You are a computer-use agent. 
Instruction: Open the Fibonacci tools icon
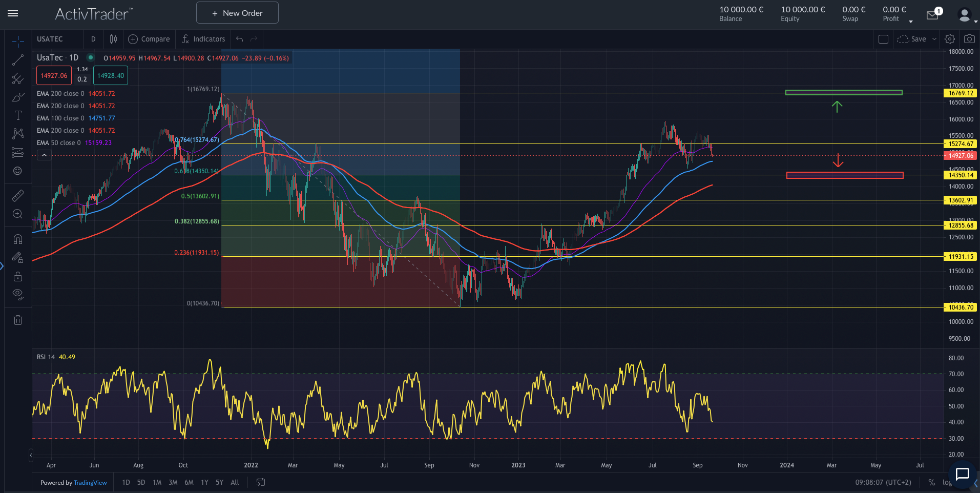pos(17,79)
